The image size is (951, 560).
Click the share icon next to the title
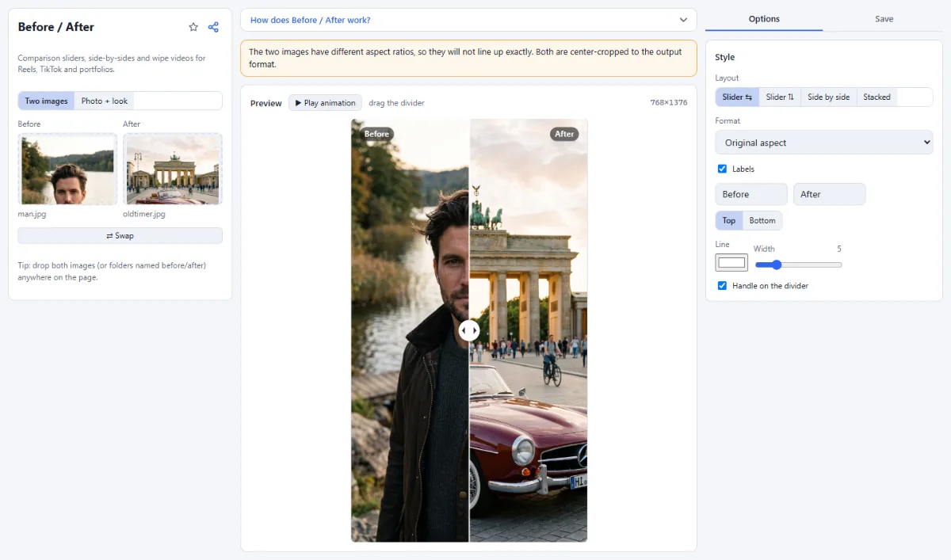[213, 27]
